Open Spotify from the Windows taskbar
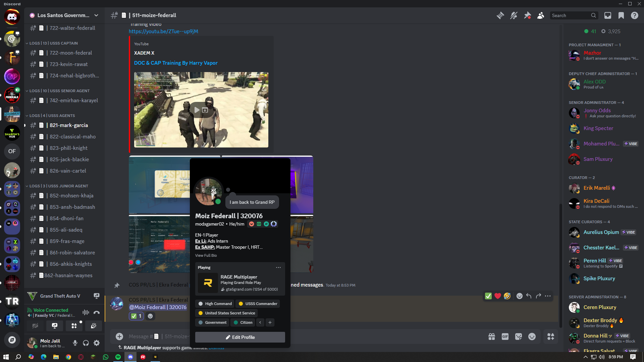644x362 pixels. 118,357
